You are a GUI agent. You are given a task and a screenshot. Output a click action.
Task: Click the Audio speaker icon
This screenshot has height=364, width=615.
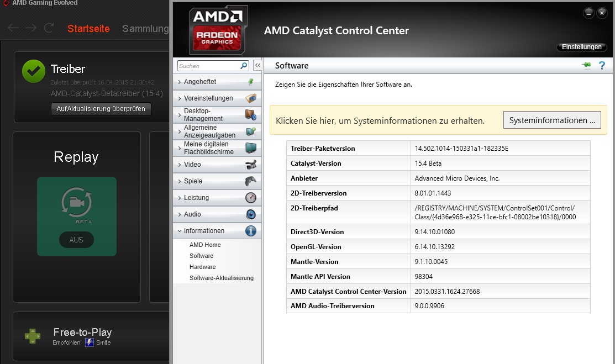251,214
